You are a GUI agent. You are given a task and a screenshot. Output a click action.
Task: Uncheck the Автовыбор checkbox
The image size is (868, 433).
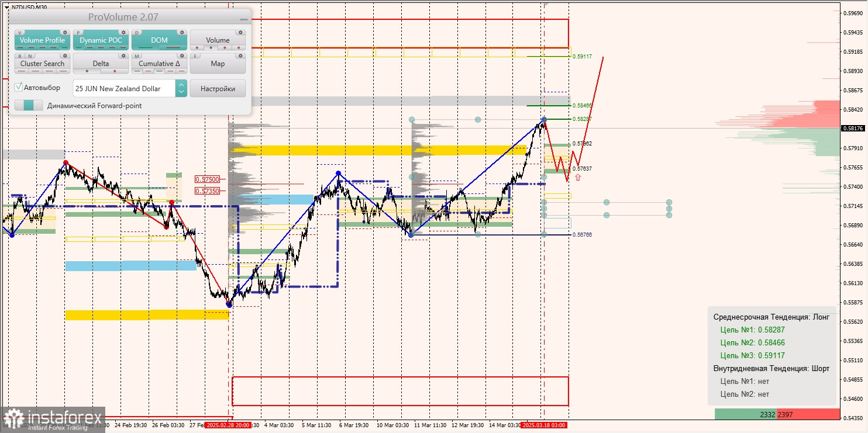(19, 87)
